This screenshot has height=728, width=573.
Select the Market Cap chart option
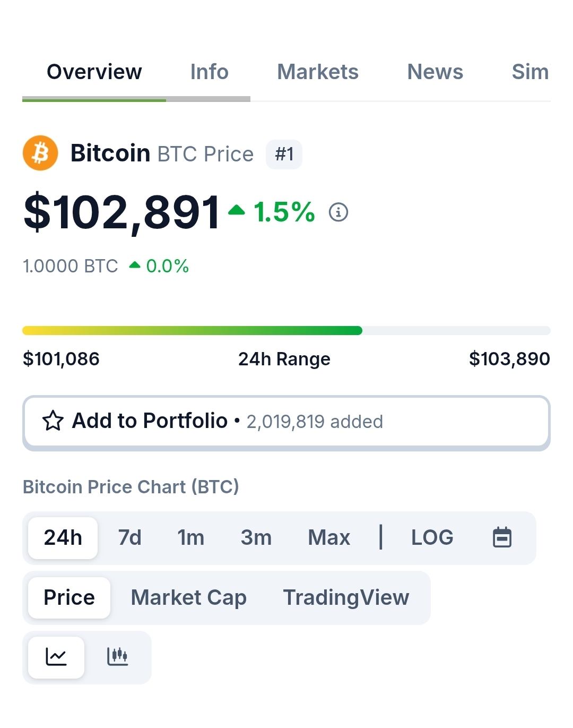tap(188, 597)
